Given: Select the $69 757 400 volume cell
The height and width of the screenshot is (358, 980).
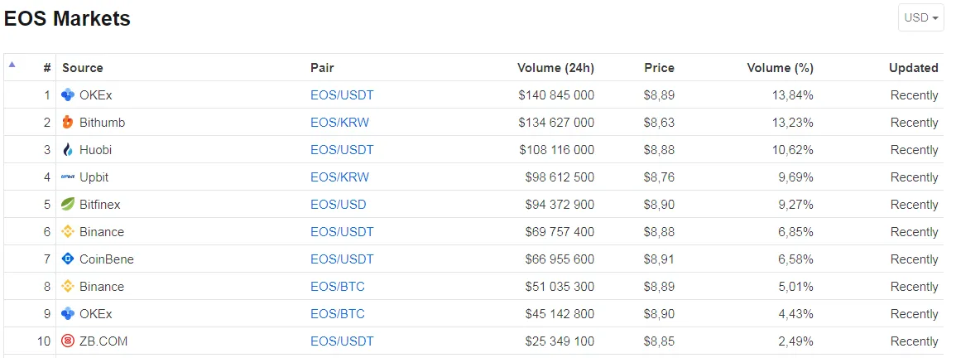Looking at the screenshot, I should [560, 231].
